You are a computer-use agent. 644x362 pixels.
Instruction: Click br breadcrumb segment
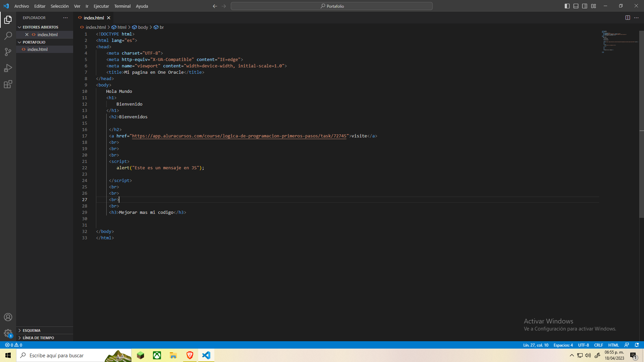159,27
